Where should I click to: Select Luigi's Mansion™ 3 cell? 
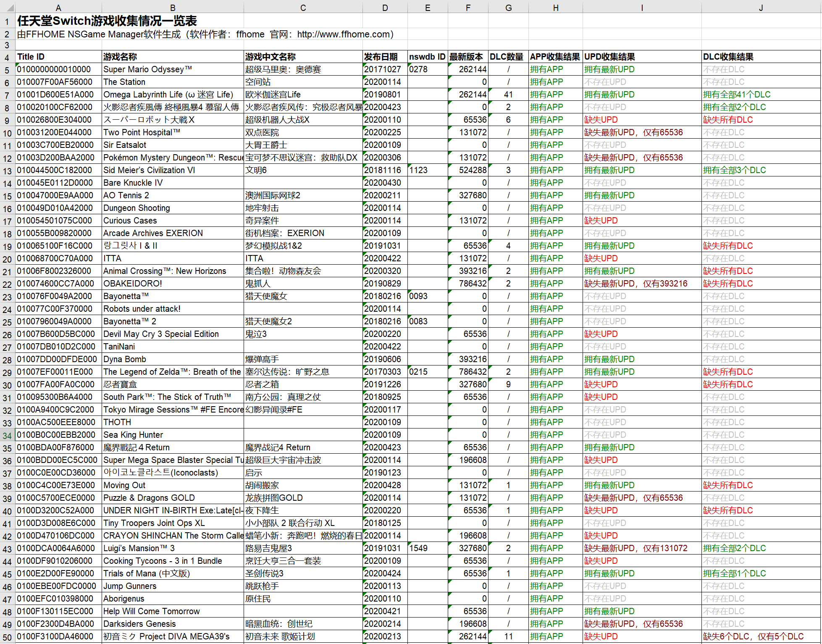(x=173, y=548)
